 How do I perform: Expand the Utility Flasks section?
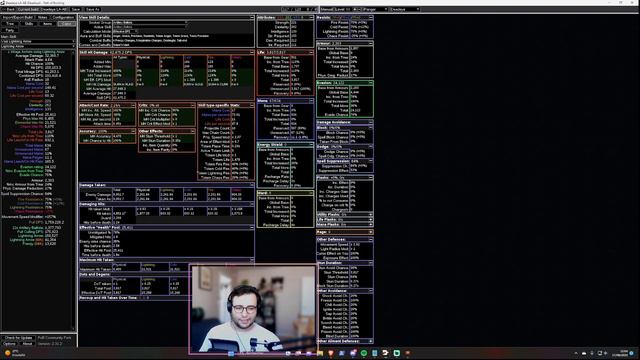[371, 214]
